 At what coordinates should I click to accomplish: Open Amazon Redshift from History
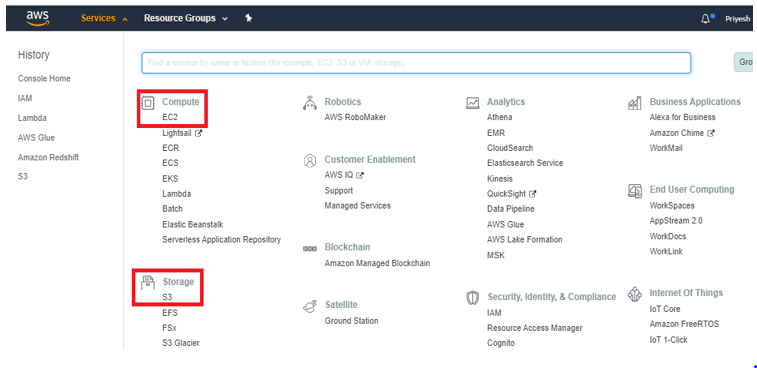coord(48,157)
